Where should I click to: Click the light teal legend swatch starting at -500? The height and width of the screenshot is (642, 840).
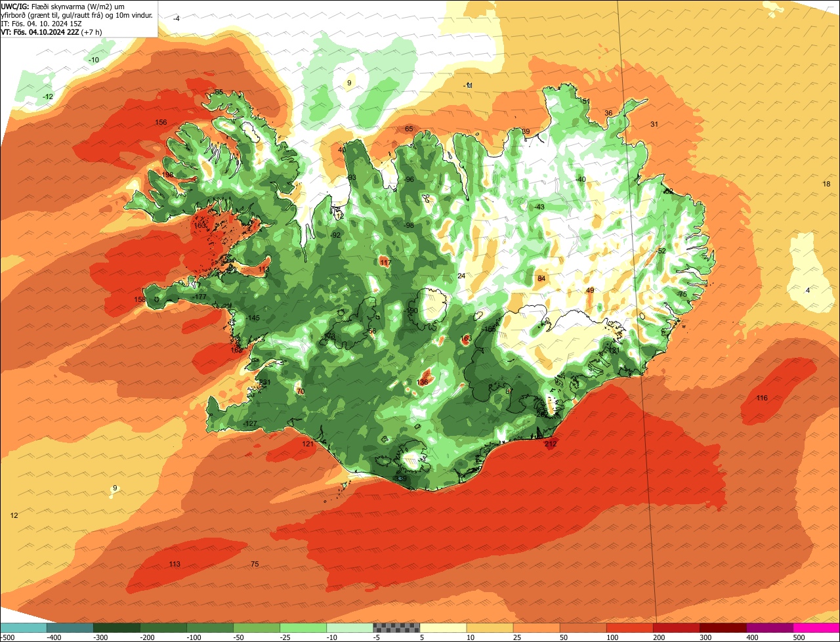[24, 628]
